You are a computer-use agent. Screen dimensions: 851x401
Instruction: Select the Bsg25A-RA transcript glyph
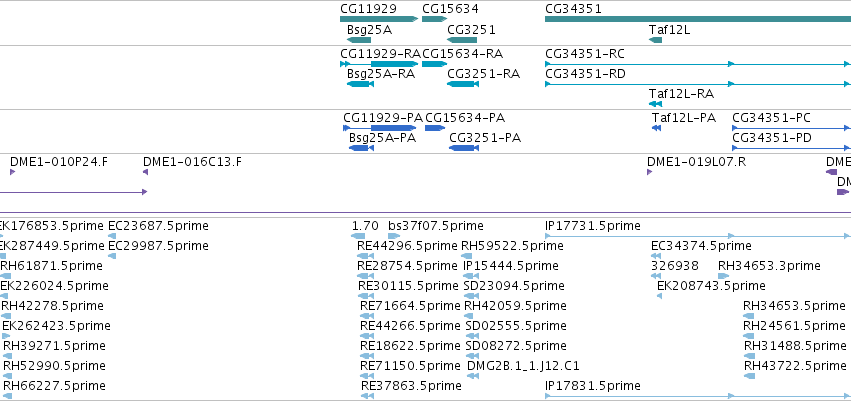coord(359,84)
